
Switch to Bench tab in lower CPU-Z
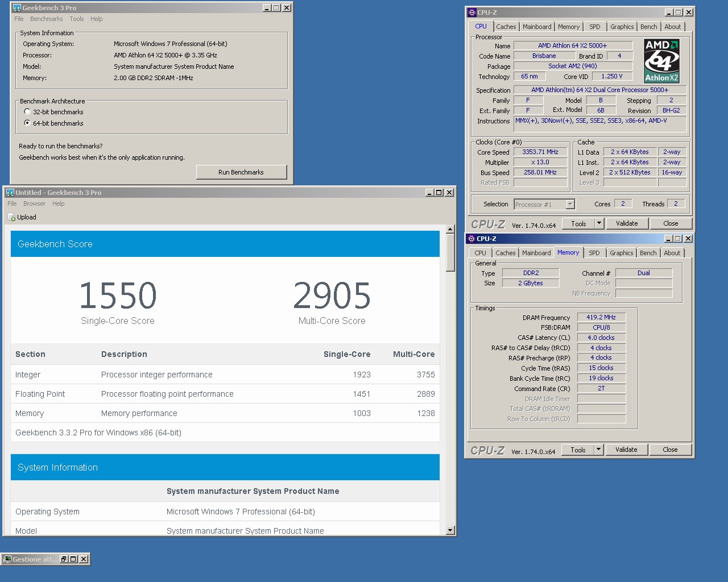click(648, 253)
